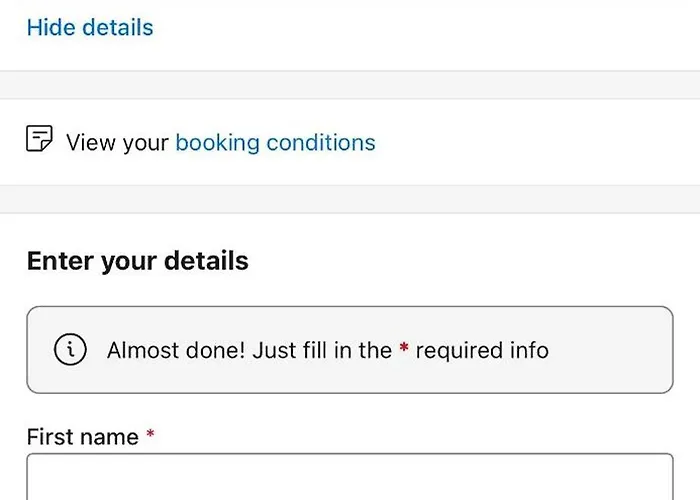
Task: Click empty space right of Hide details
Action: click(420, 27)
